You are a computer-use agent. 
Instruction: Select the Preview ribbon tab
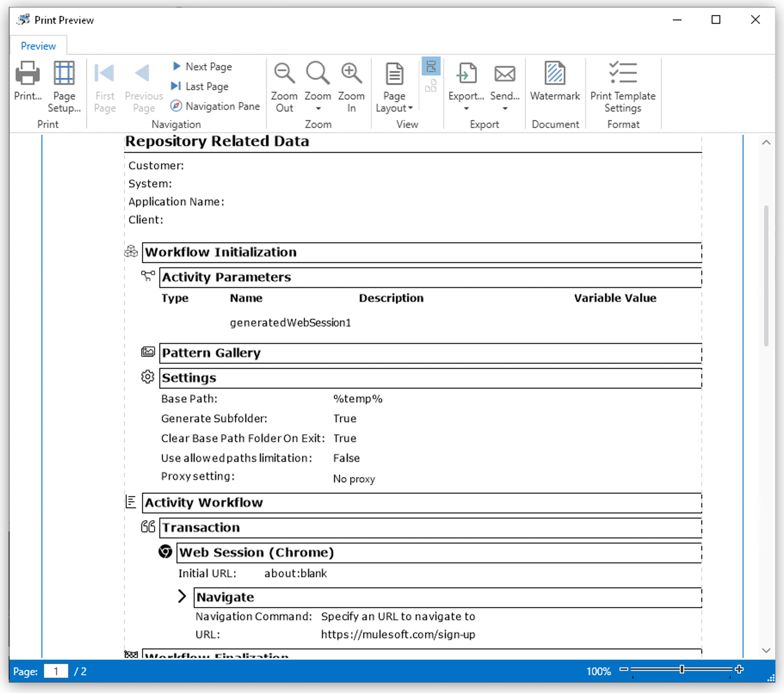click(38, 46)
